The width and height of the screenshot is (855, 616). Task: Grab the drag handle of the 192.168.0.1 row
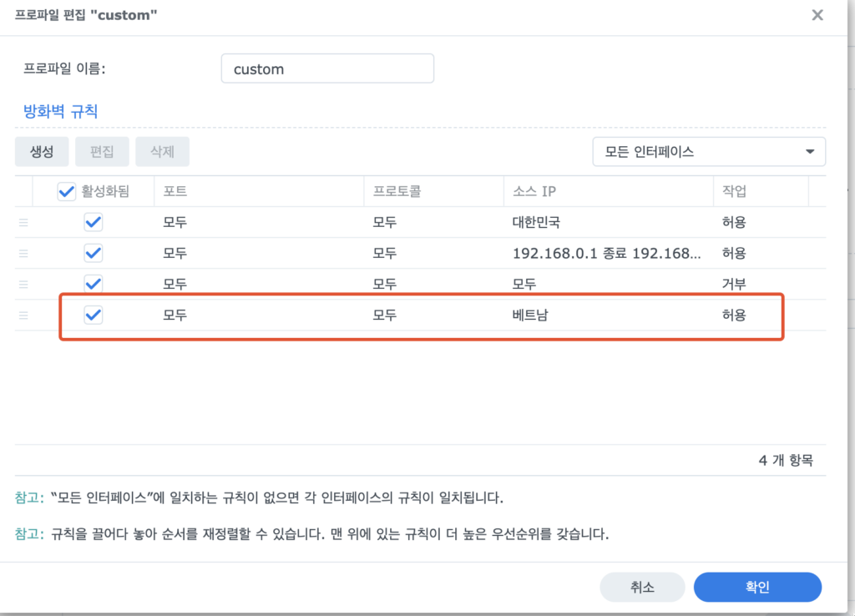(x=23, y=254)
